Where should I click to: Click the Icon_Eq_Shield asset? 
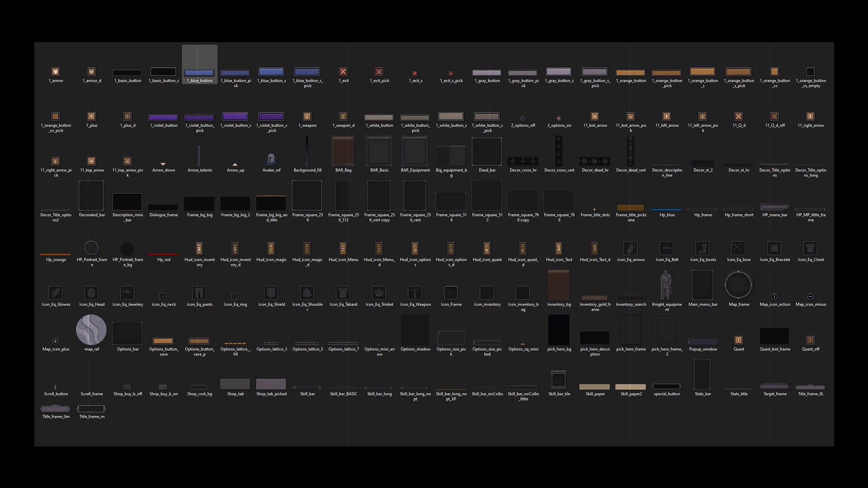271,293
